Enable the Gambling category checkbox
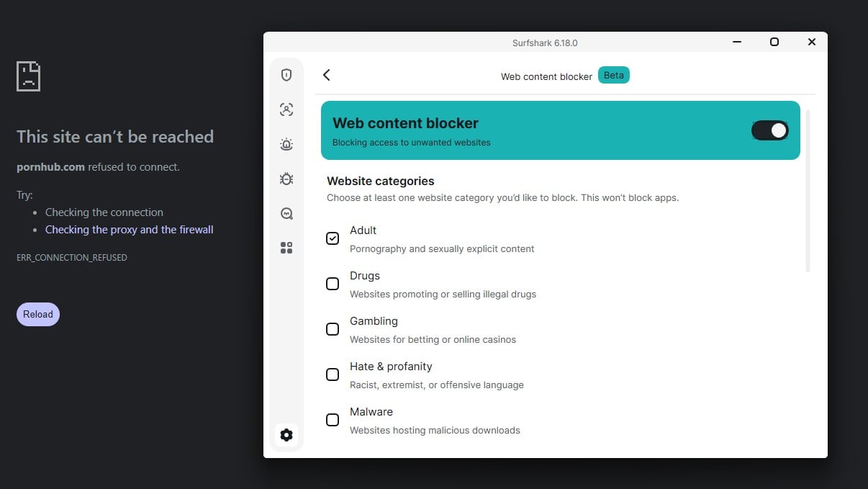The image size is (868, 489). [333, 329]
